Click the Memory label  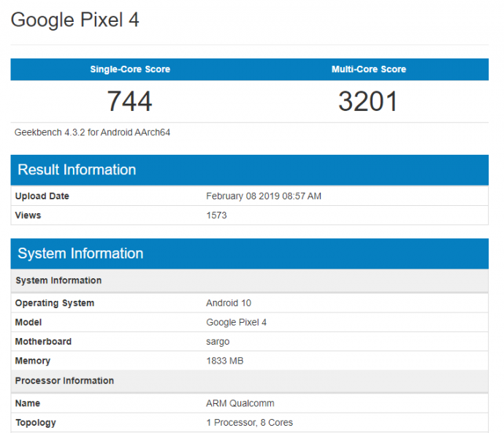pyautogui.click(x=32, y=361)
